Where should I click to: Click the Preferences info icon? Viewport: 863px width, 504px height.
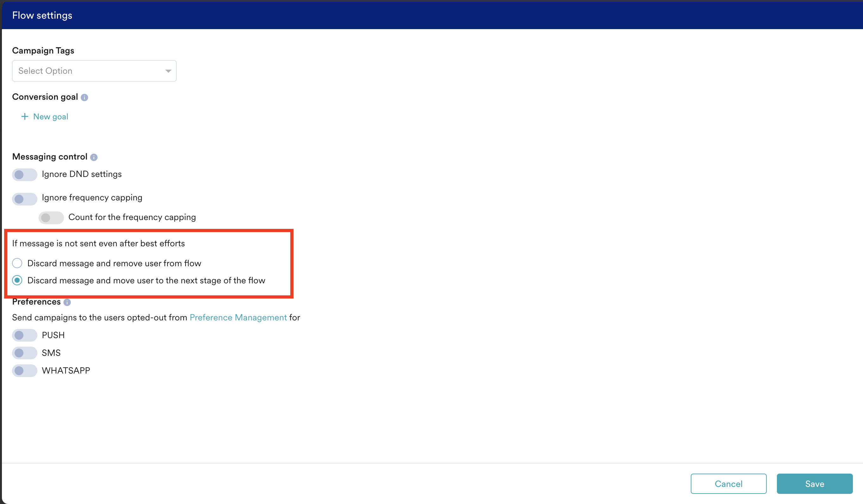coord(67,302)
